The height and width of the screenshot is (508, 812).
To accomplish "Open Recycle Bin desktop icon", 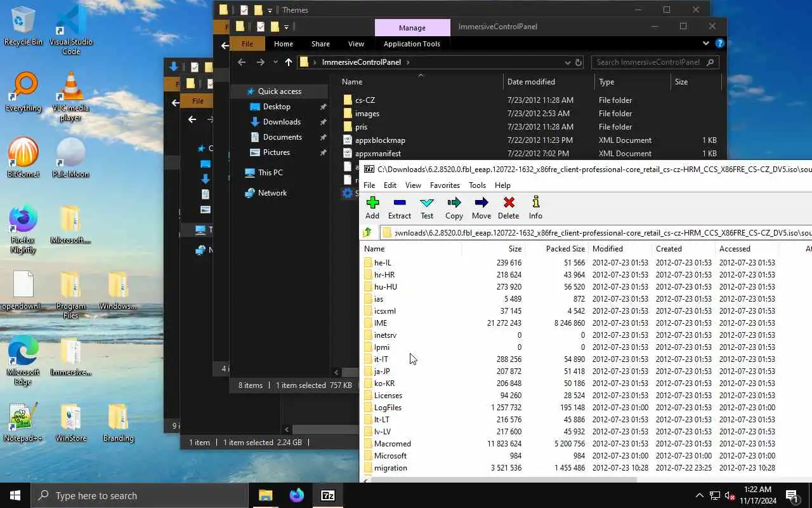I will 23,27.
